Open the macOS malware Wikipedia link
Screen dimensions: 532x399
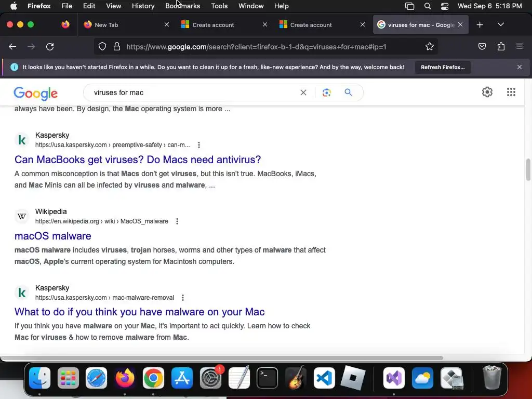(x=53, y=236)
